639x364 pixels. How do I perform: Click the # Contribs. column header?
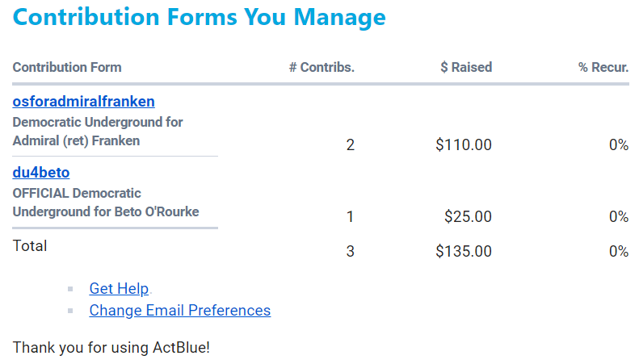pyautogui.click(x=322, y=68)
